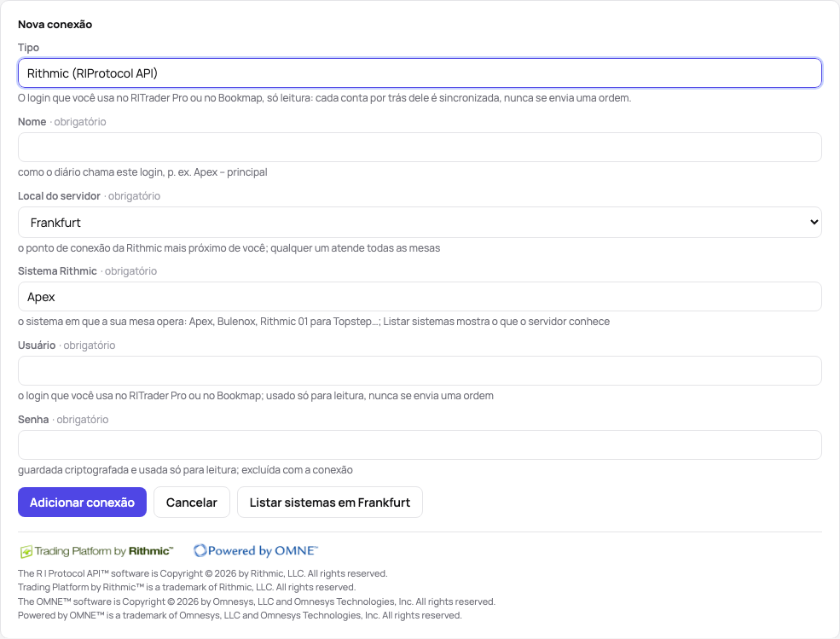The height and width of the screenshot is (639, 840).
Task: Click the Usuário label text
Action: (x=37, y=346)
